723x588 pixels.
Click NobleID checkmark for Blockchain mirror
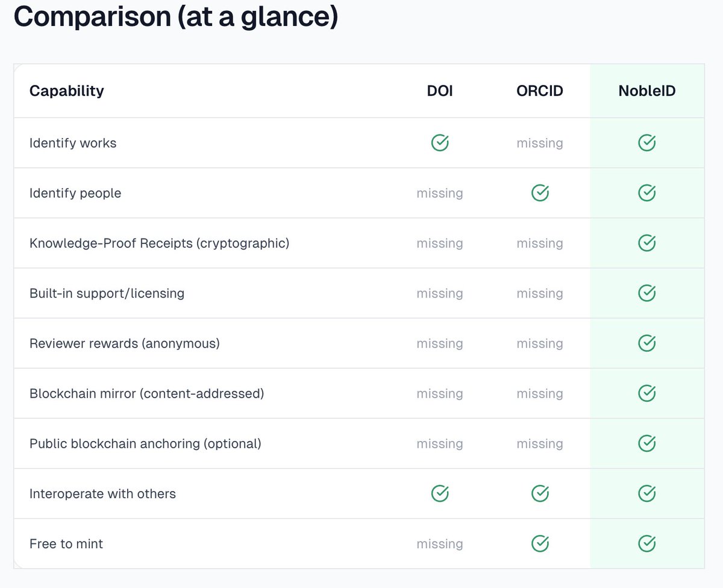coord(647,393)
